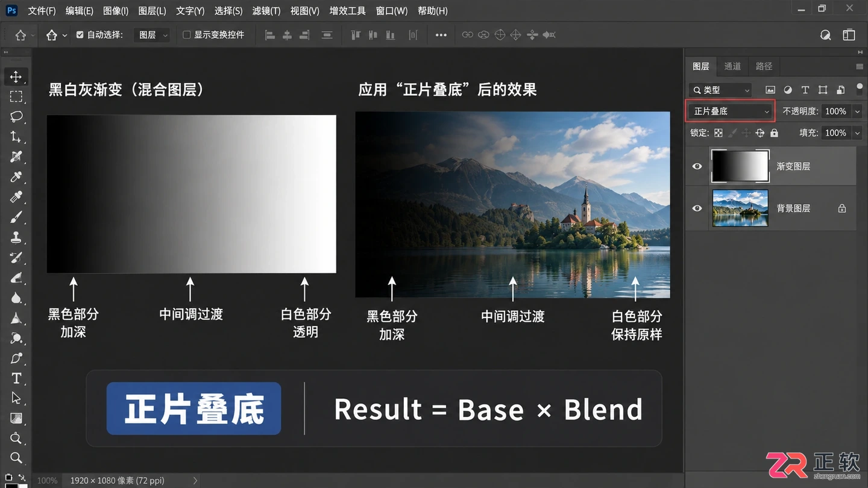Click the 填充 100% value field
868x488 pixels.
click(x=836, y=133)
